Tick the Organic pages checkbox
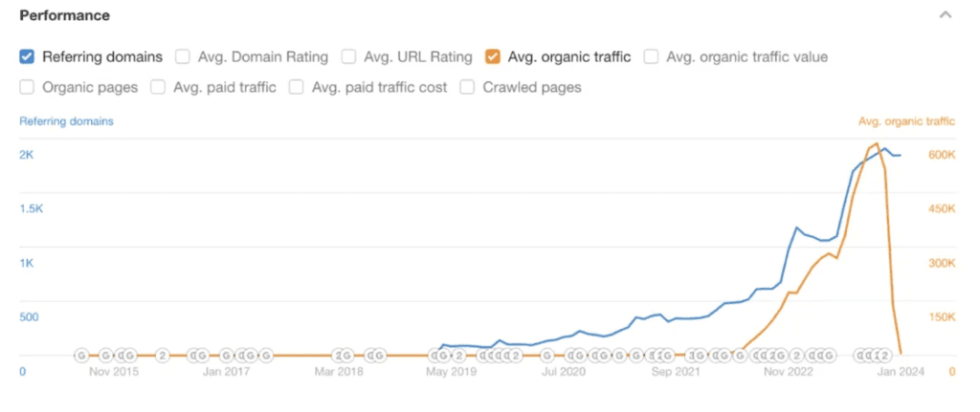This screenshot has height=412, width=980. point(28,87)
